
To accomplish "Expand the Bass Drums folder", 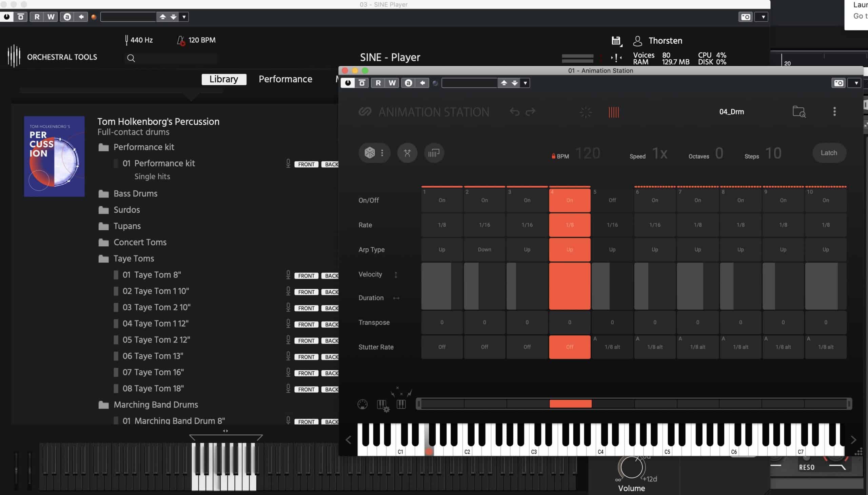I will 103,194.
